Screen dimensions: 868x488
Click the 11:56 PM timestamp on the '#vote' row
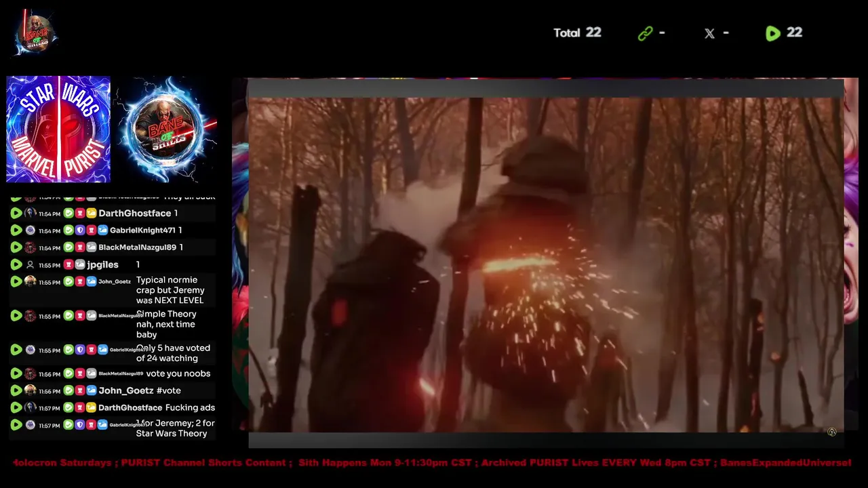click(x=50, y=391)
